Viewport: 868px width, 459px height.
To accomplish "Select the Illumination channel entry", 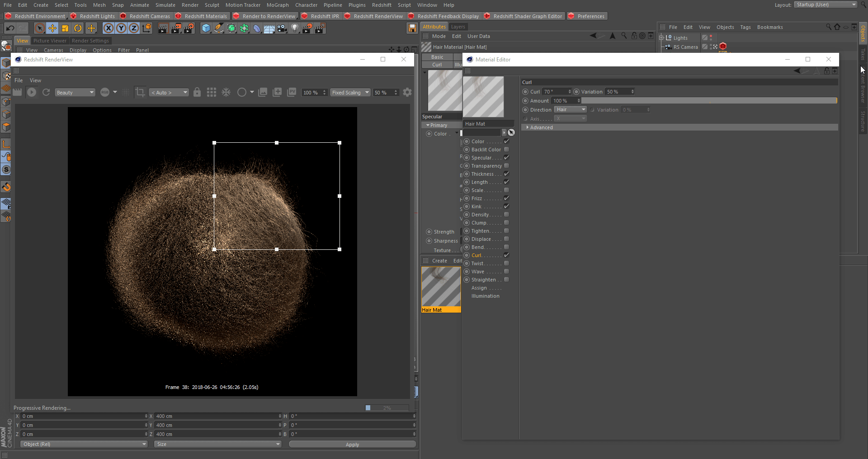I will tap(485, 296).
